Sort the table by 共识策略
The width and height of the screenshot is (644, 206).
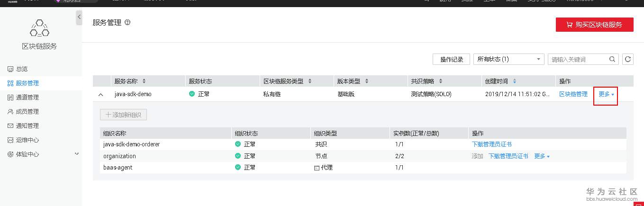[441, 81]
